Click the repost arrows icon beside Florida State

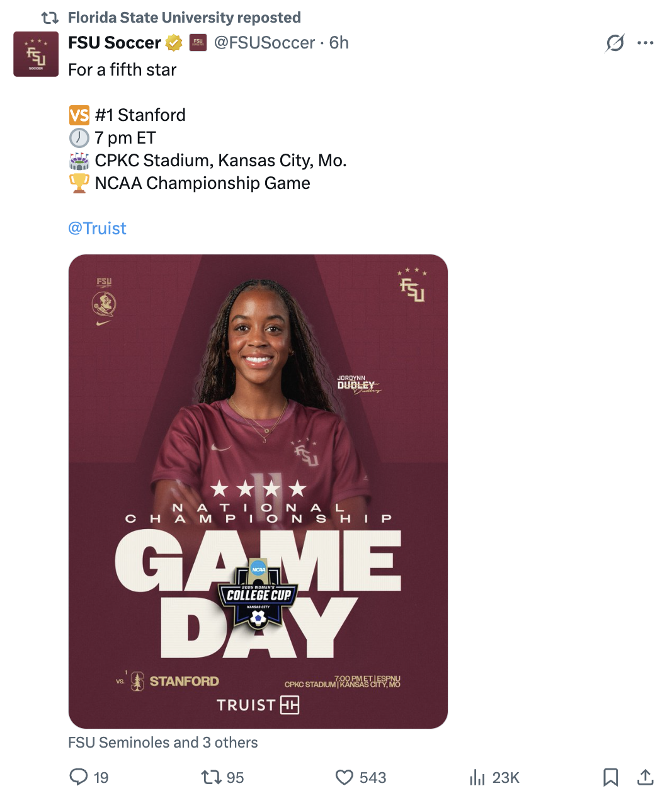point(50,18)
